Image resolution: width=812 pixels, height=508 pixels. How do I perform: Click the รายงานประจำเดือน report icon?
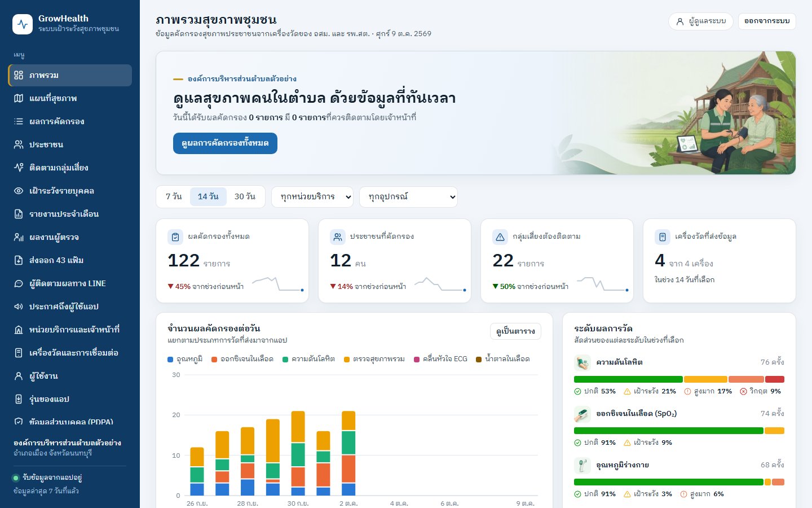19,214
